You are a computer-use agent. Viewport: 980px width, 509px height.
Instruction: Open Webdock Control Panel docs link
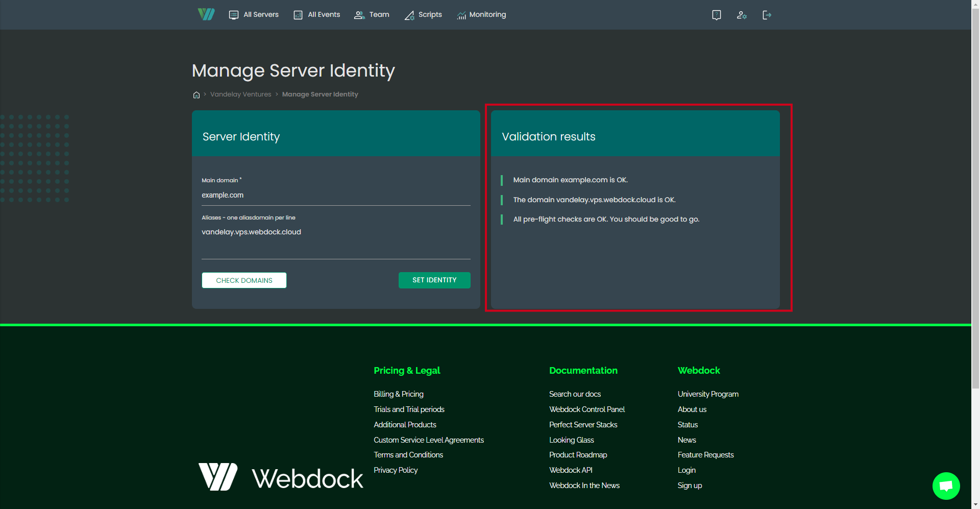coord(587,409)
